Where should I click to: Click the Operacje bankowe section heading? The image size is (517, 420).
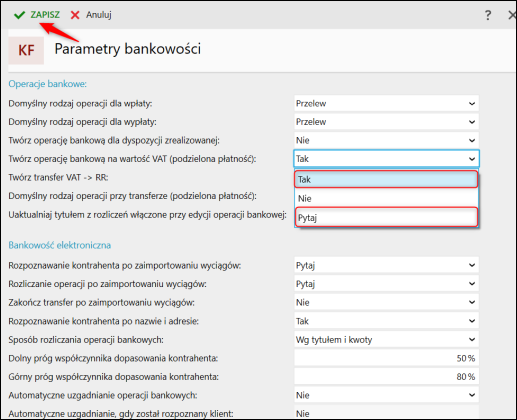coord(47,84)
